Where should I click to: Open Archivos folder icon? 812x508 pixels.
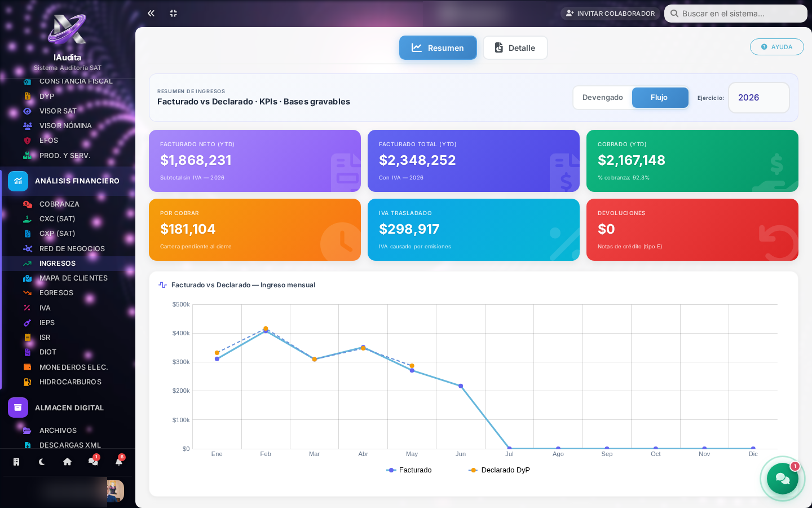click(x=27, y=431)
